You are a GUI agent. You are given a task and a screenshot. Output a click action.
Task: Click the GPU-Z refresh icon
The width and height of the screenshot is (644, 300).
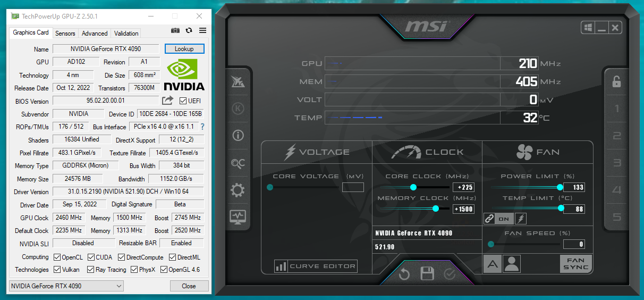click(x=189, y=31)
